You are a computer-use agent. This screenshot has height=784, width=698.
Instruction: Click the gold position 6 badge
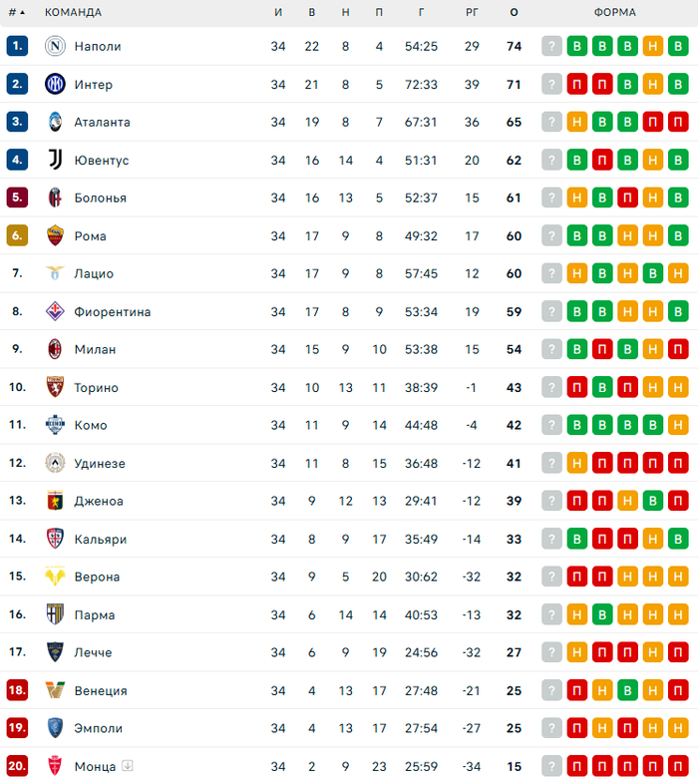click(x=17, y=235)
